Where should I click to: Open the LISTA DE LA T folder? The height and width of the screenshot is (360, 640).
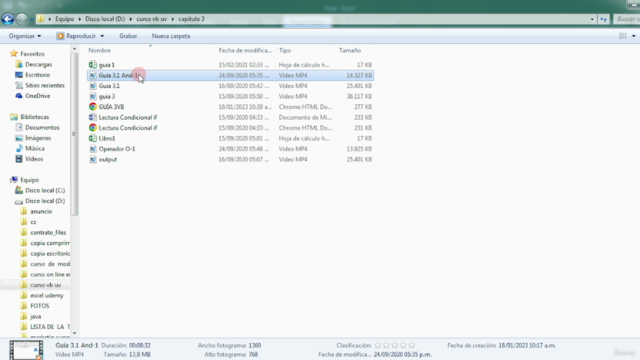click(x=50, y=327)
